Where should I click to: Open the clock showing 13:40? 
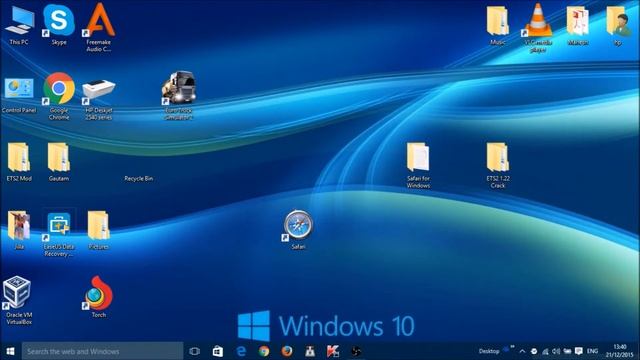tap(620, 351)
